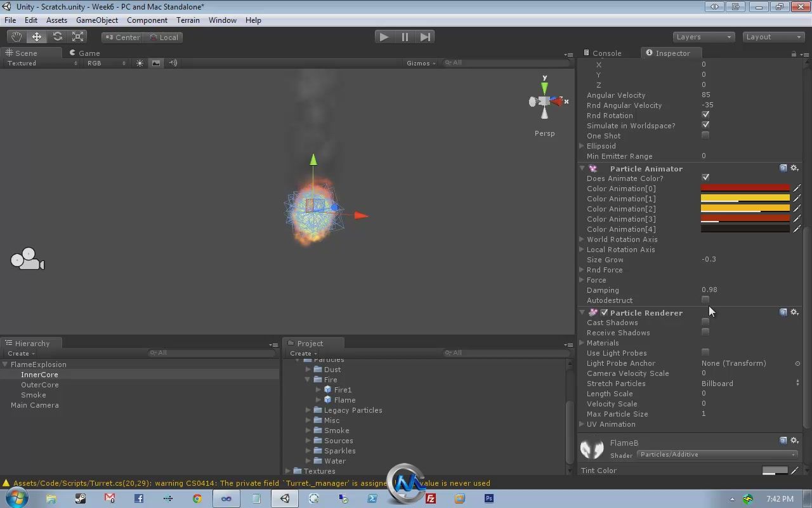
Task: Toggle scene lighting button
Action: pyautogui.click(x=140, y=63)
